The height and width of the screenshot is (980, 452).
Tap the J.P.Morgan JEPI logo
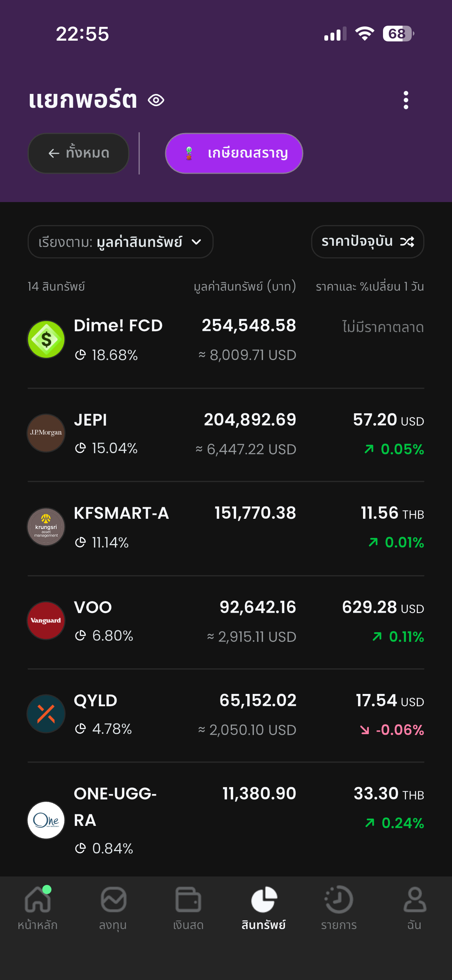click(x=46, y=433)
